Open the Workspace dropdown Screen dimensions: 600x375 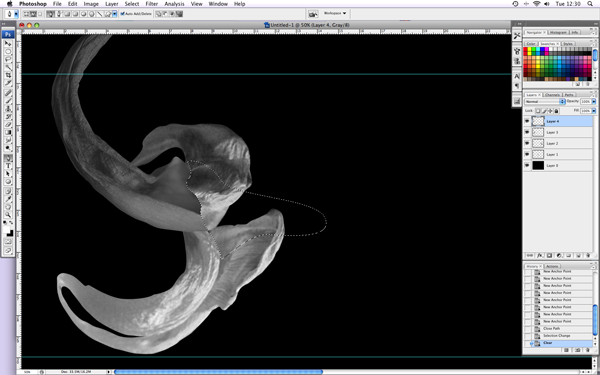click(335, 13)
